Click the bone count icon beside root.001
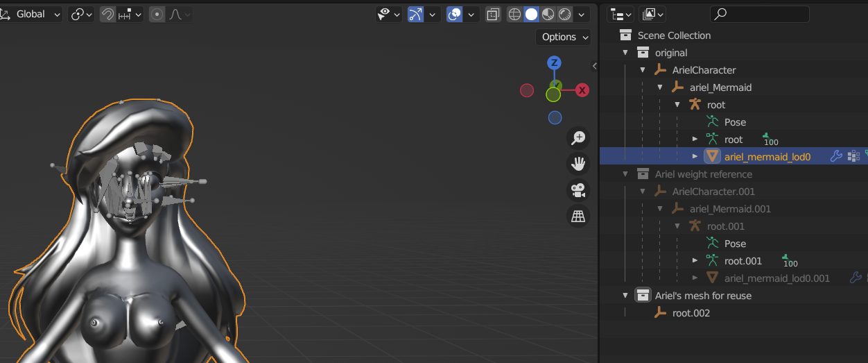This screenshot has width=868, height=363. coord(790,261)
